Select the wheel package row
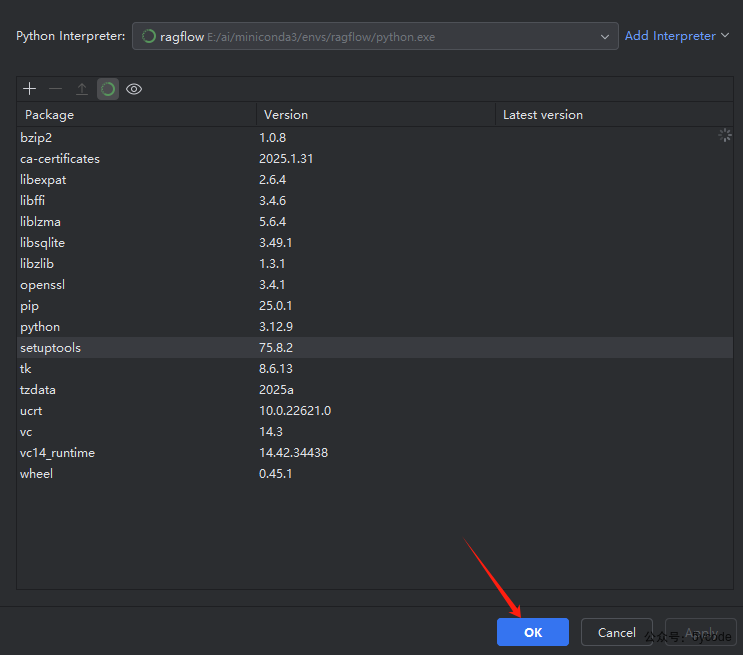743x655 pixels. pyautogui.click(x=375, y=473)
